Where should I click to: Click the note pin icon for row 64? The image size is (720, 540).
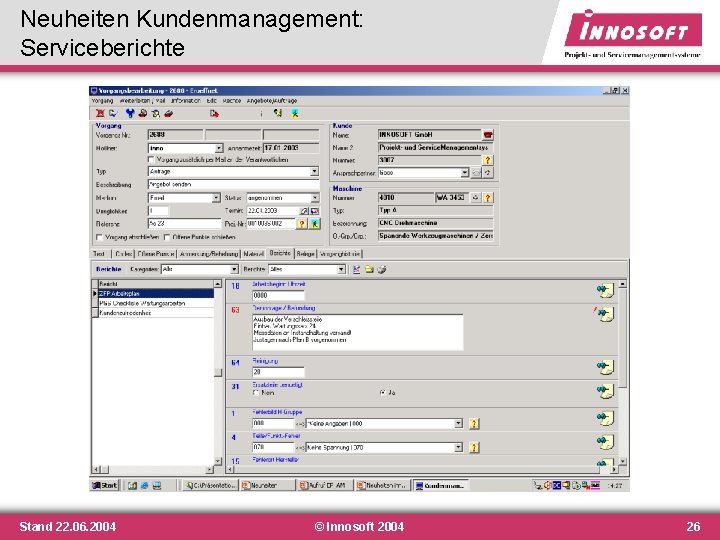(605, 367)
